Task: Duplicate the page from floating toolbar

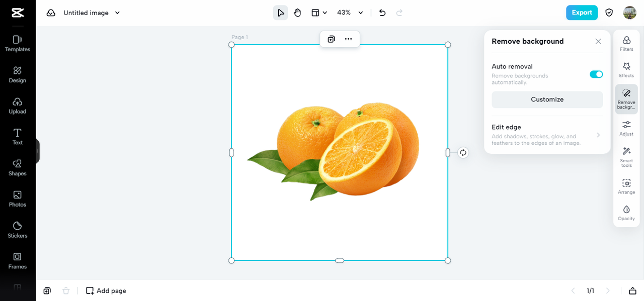Action: tap(331, 39)
